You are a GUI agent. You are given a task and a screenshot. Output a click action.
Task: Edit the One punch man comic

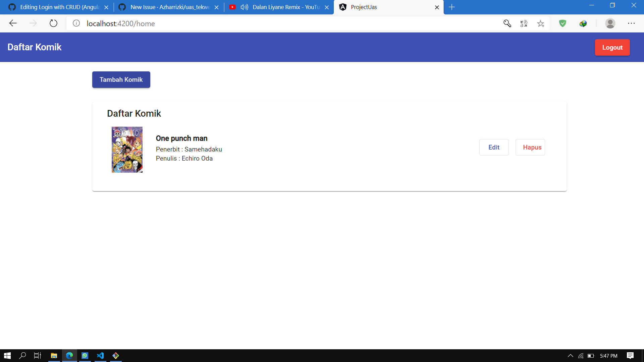pos(494,147)
